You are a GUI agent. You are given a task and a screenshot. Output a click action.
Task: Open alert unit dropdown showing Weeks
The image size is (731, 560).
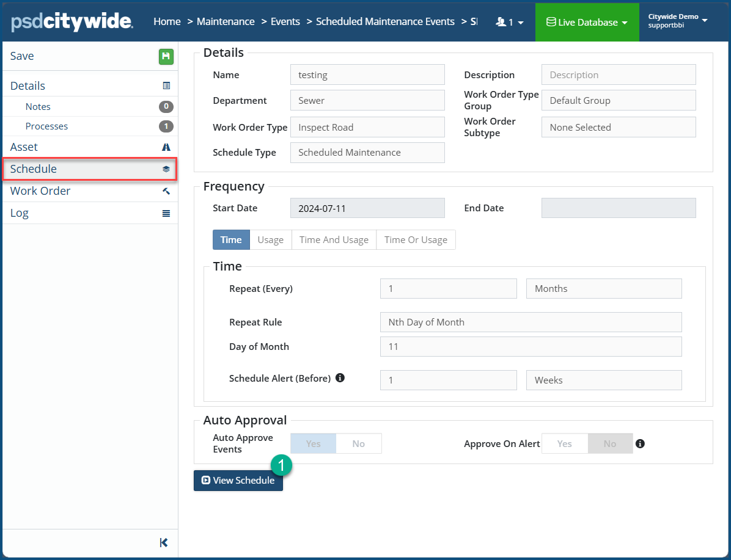coord(604,380)
